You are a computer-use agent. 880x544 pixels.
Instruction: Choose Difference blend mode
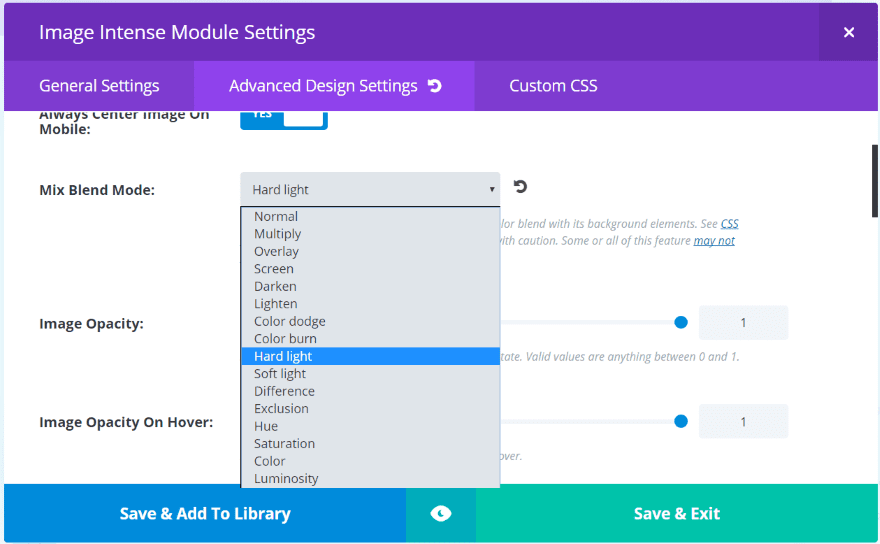(x=284, y=391)
